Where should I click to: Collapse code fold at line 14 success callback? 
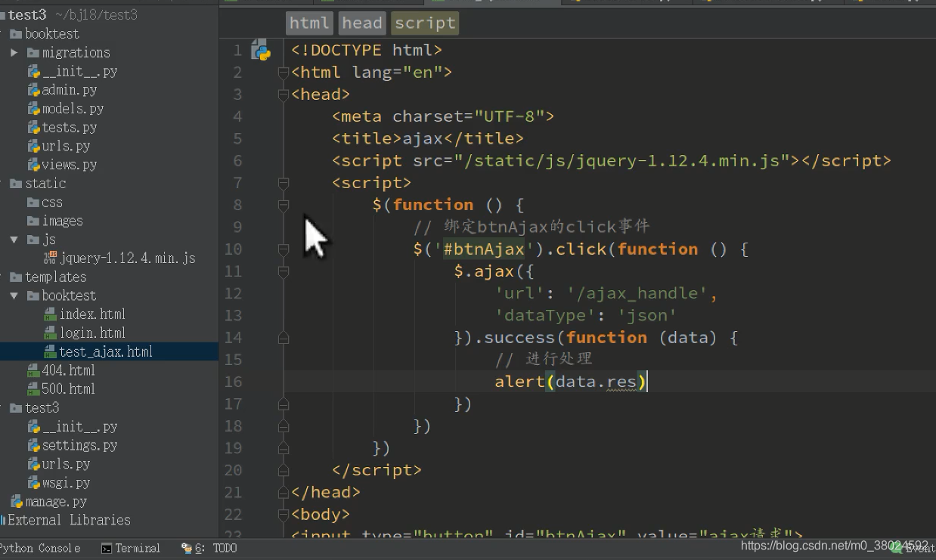tap(283, 338)
